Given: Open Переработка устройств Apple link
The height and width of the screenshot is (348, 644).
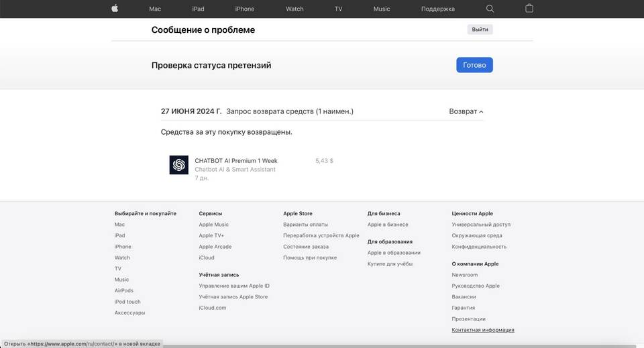Looking at the screenshot, I should tap(321, 235).
